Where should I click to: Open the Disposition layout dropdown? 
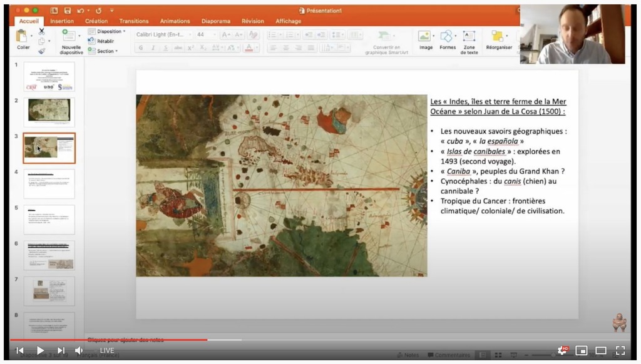coord(106,31)
